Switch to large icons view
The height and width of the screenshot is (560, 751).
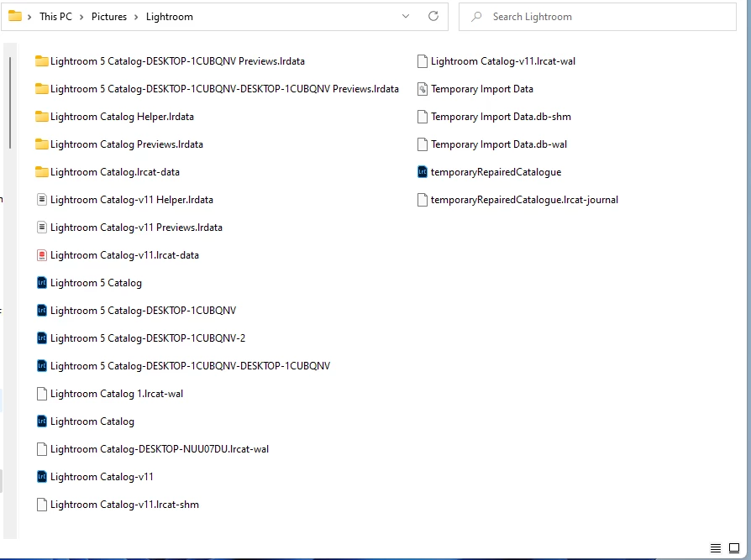click(734, 548)
